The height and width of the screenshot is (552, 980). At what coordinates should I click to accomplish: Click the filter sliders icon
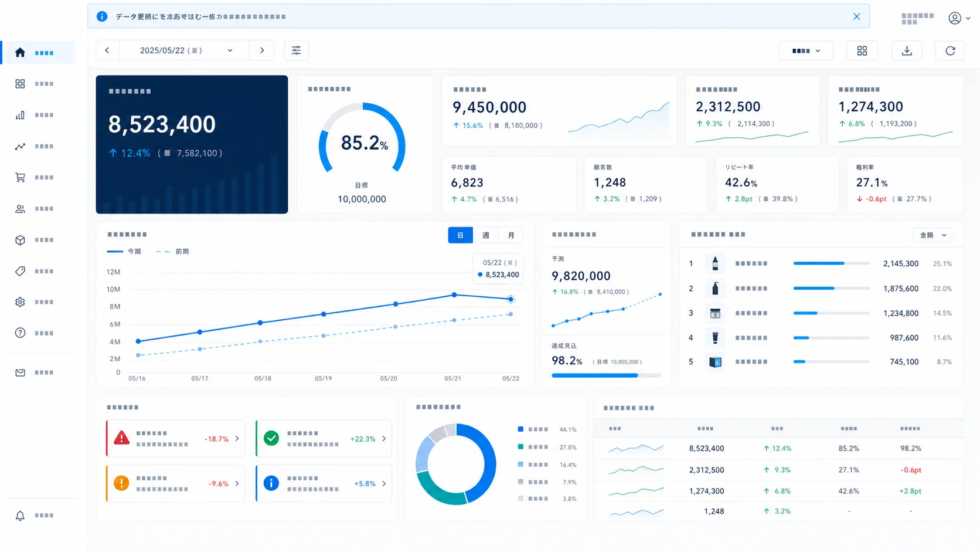click(x=296, y=50)
